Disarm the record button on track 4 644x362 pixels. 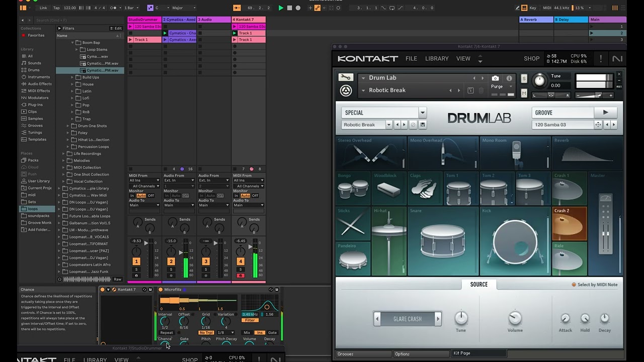(240, 276)
